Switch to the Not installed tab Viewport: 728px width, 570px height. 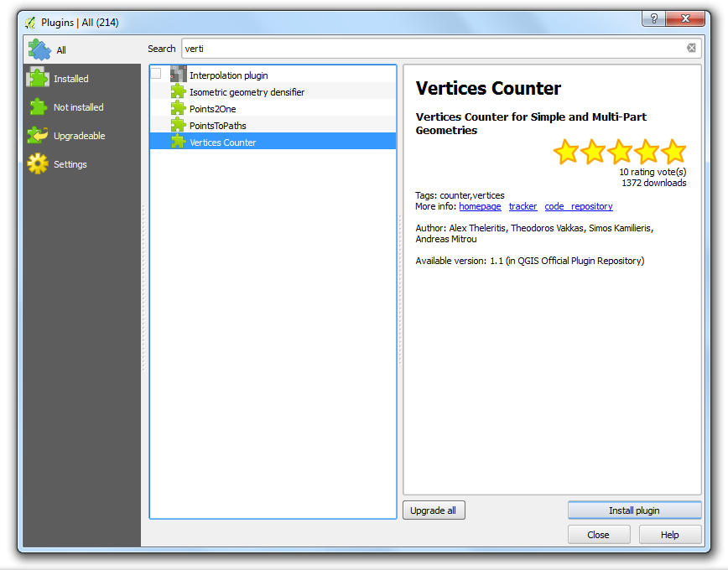click(x=82, y=106)
